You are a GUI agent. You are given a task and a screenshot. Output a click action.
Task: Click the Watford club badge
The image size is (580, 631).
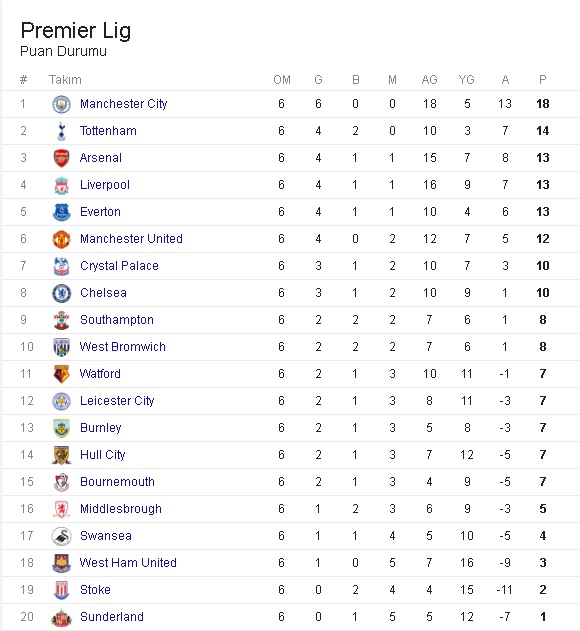point(62,374)
